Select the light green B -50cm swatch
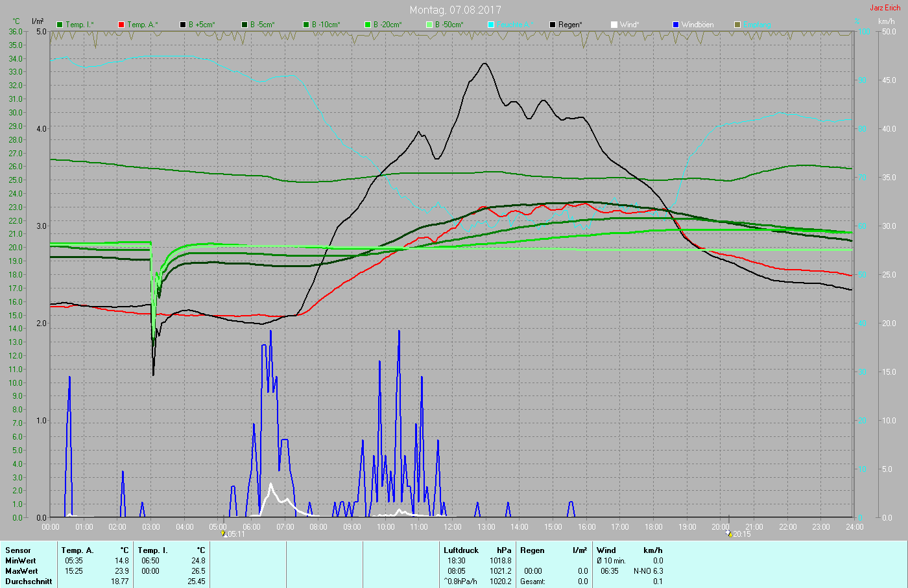 pos(429,25)
